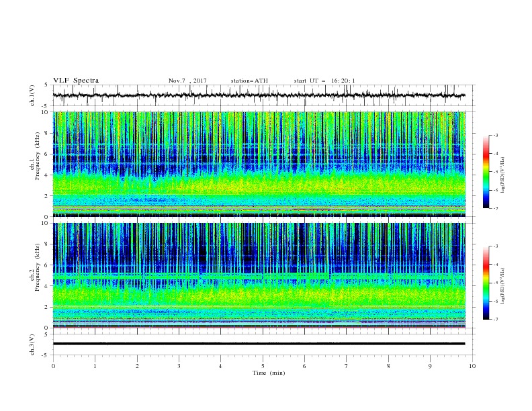Click time axis tick label "5"

[x=263, y=366]
